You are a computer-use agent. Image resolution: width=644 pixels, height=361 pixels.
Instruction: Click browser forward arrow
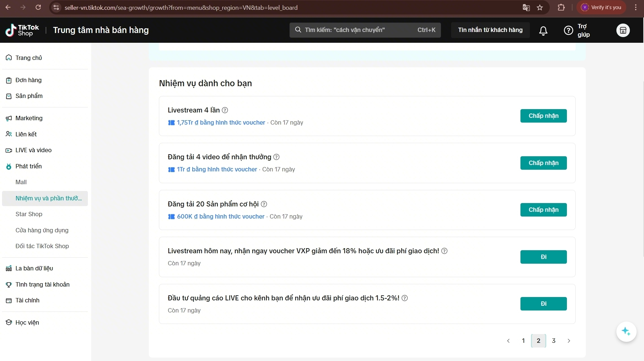23,7
